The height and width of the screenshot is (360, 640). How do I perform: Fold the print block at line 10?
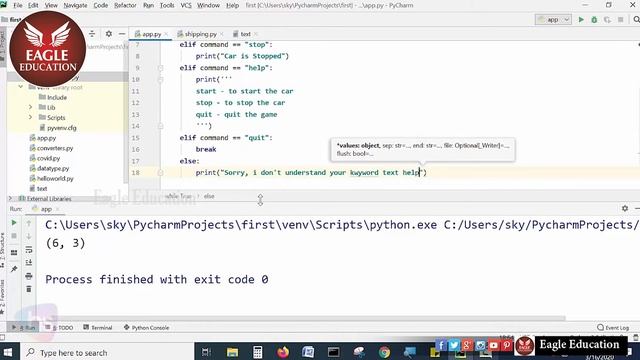coord(160,79)
